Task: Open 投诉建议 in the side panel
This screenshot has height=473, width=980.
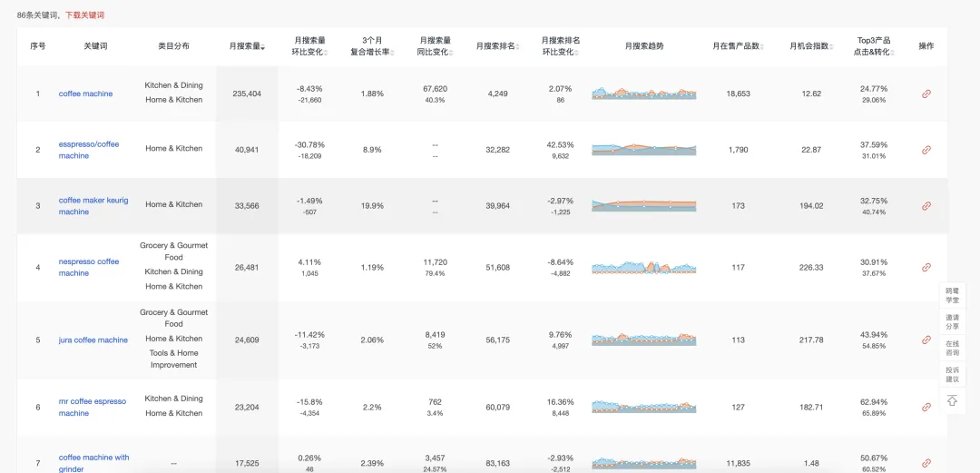Action: pyautogui.click(x=952, y=375)
